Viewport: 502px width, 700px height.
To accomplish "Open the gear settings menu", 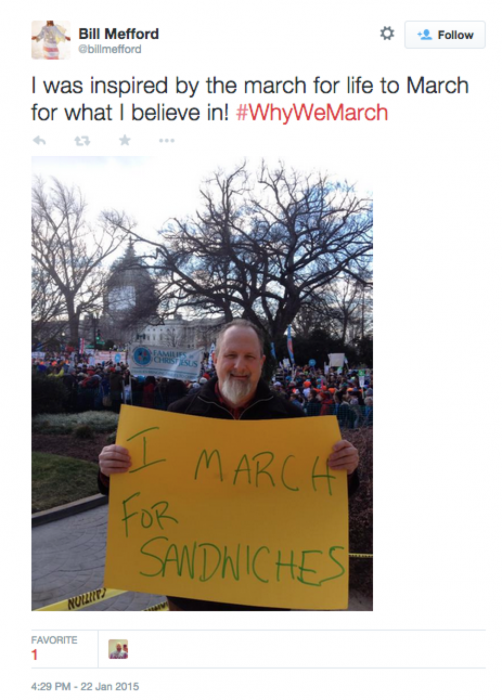I will pos(387,33).
